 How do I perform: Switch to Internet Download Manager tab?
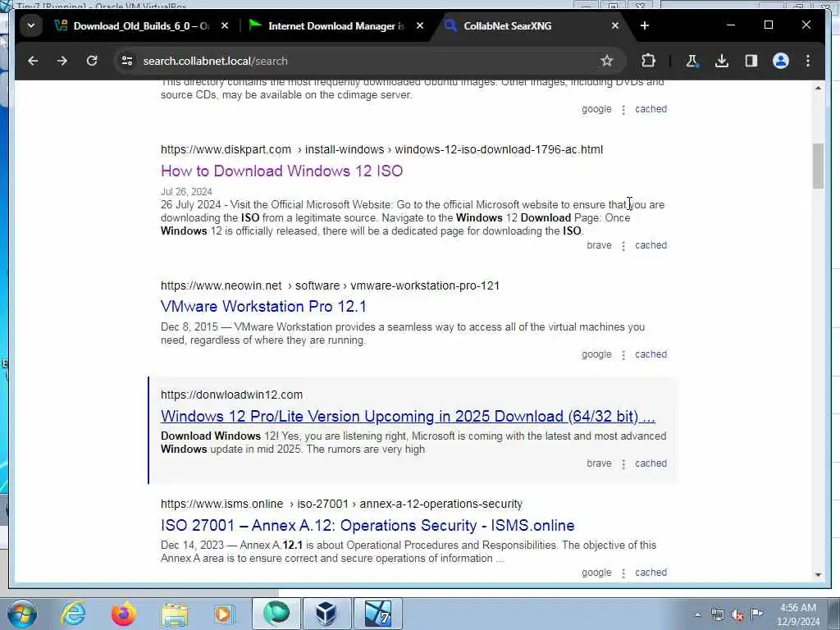[x=336, y=25]
